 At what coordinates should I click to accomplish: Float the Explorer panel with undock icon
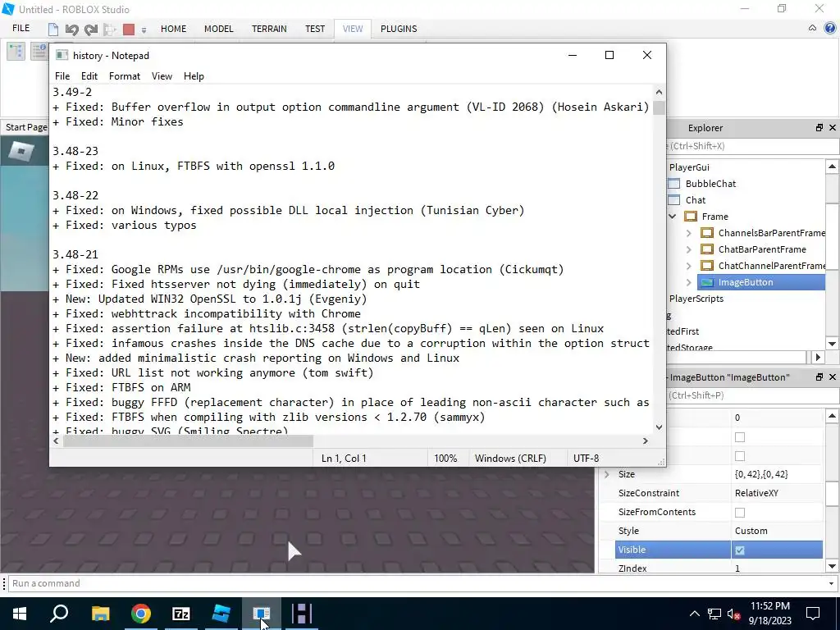click(x=819, y=127)
